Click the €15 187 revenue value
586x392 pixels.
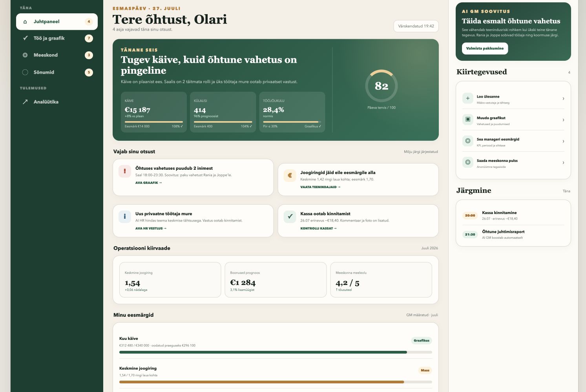(137, 110)
